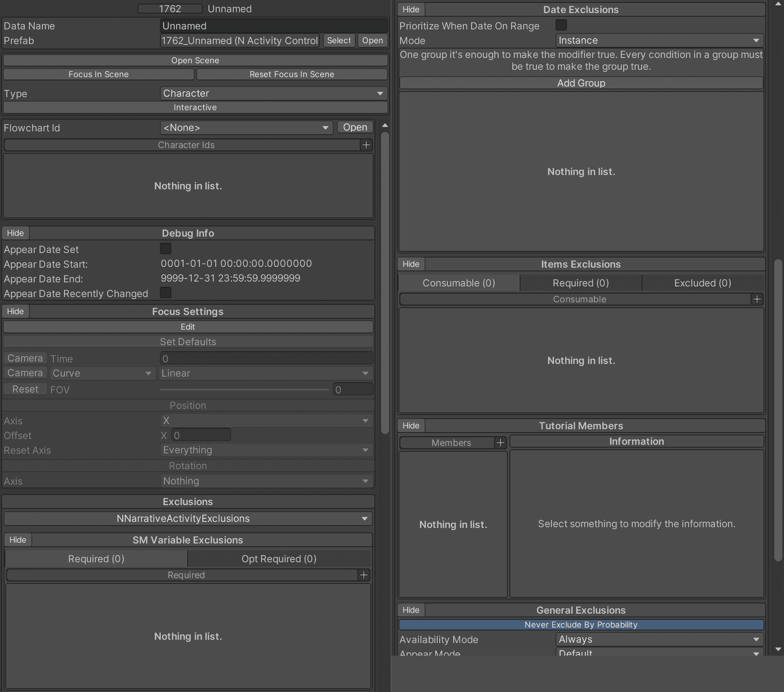Click the right panel vertical scrollbar

(778, 410)
